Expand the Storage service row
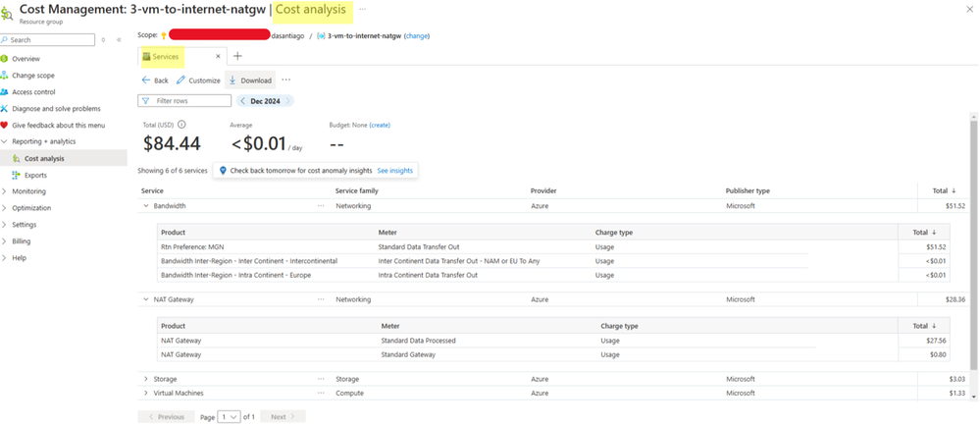980x426 pixels. click(145, 379)
